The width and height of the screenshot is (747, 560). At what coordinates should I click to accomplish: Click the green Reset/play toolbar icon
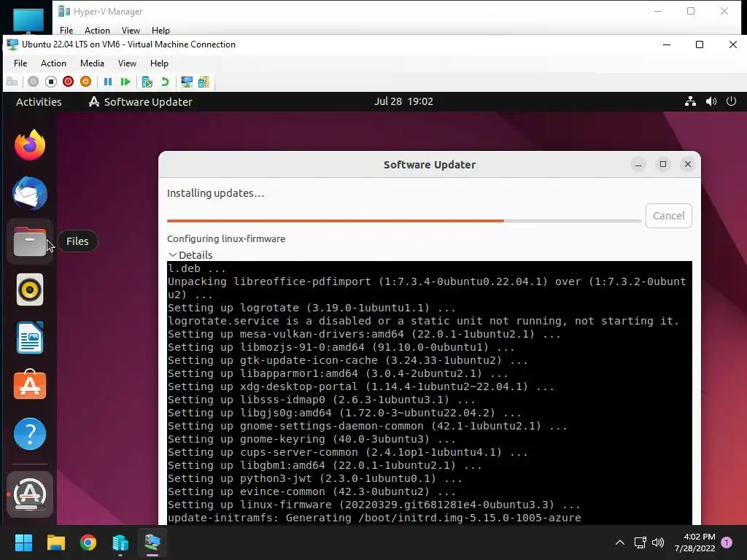[x=125, y=82]
